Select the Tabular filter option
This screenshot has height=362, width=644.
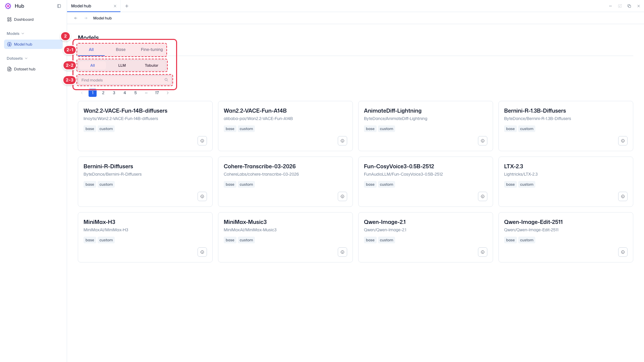pyautogui.click(x=152, y=65)
